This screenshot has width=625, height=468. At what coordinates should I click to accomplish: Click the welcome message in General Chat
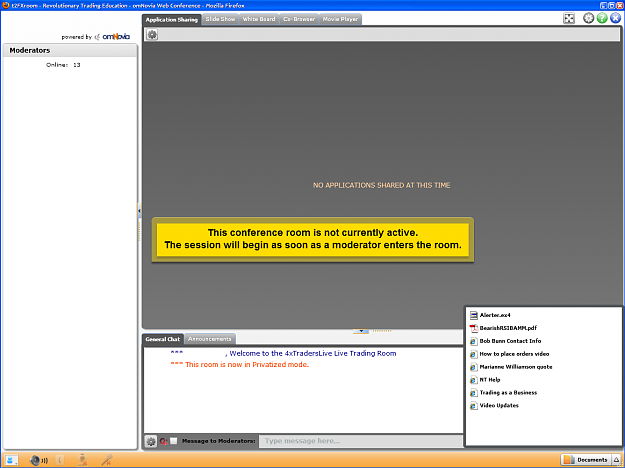(x=283, y=354)
